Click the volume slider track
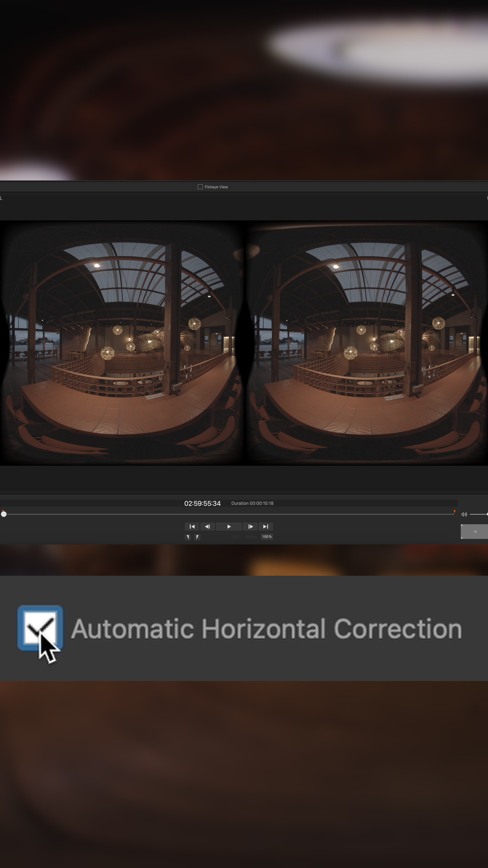 click(478, 514)
